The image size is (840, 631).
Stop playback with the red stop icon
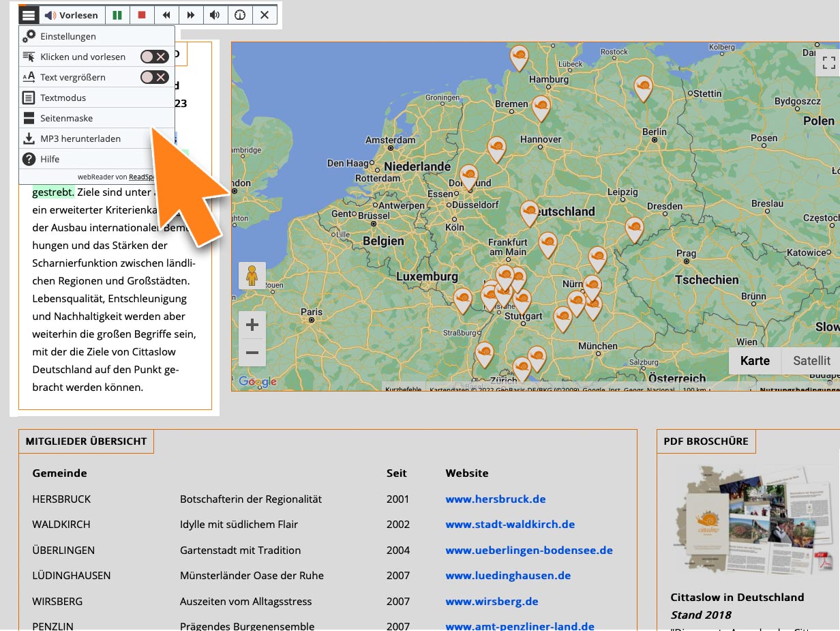[x=142, y=15]
